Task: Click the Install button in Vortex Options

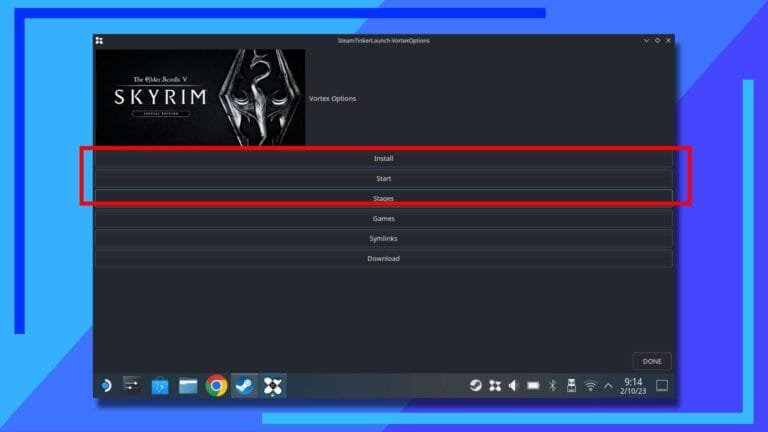Action: [x=384, y=159]
